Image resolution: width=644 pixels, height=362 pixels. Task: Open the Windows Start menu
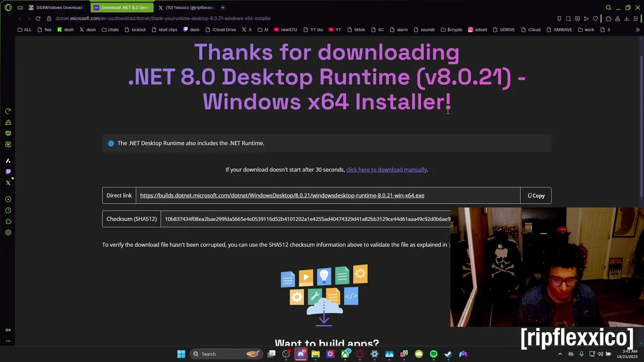pos(181,354)
